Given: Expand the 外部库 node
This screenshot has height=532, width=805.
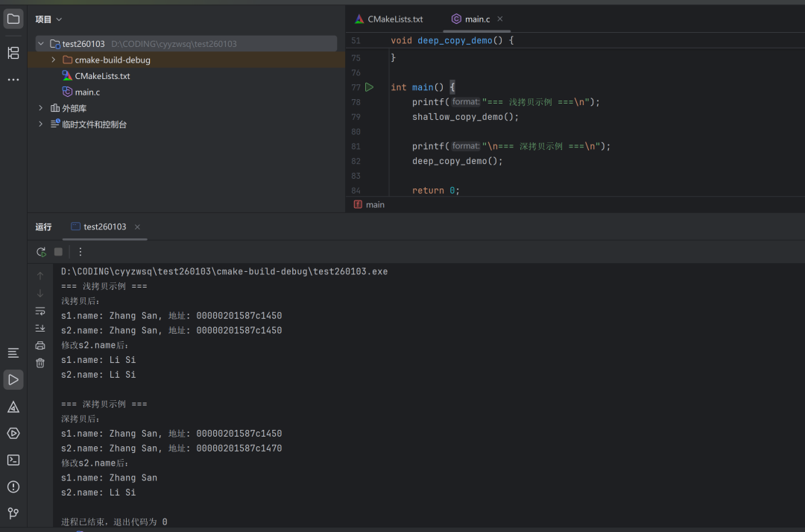Looking at the screenshot, I should coord(41,108).
